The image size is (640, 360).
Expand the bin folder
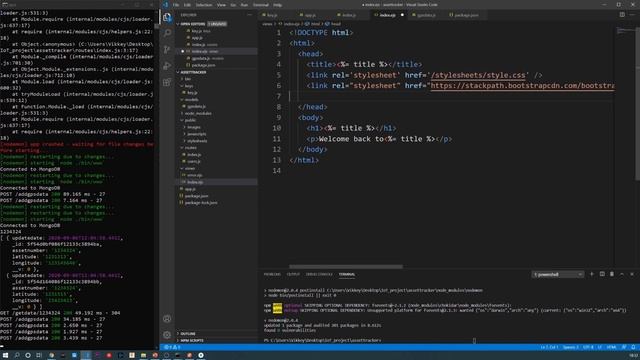point(187,79)
